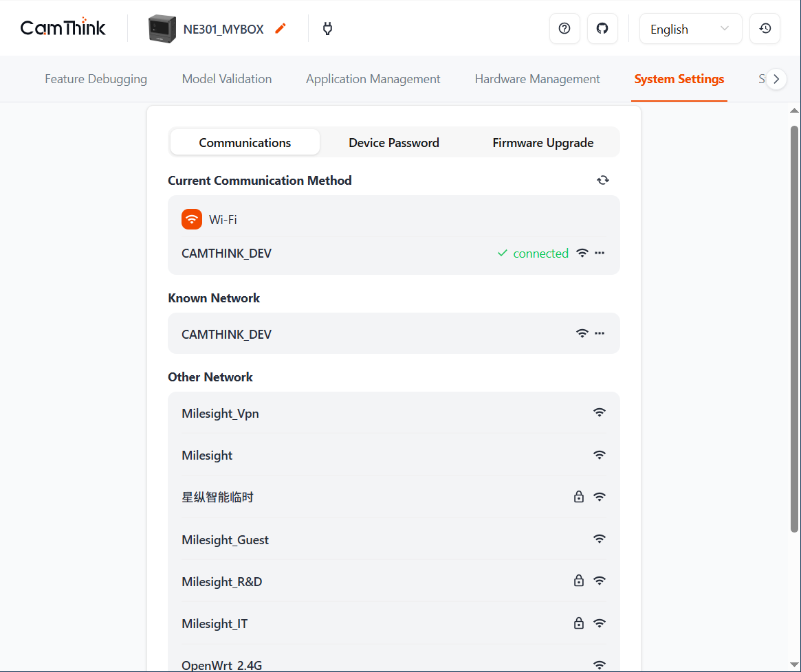
Task: Click the vertical page scrollbar
Action: [794, 328]
